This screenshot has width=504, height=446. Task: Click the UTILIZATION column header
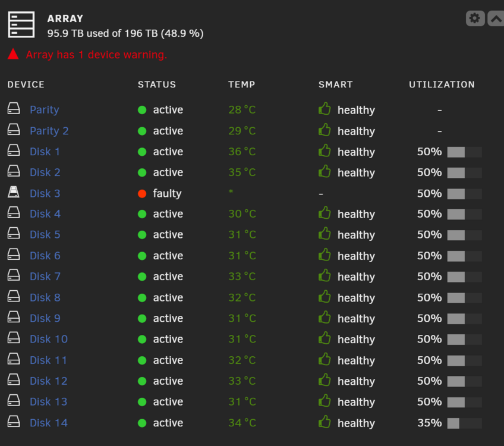442,84
